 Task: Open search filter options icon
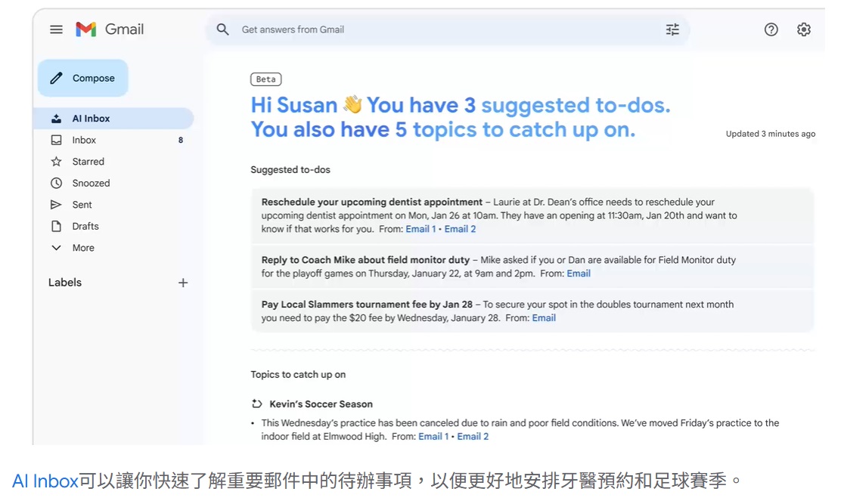pos(672,29)
